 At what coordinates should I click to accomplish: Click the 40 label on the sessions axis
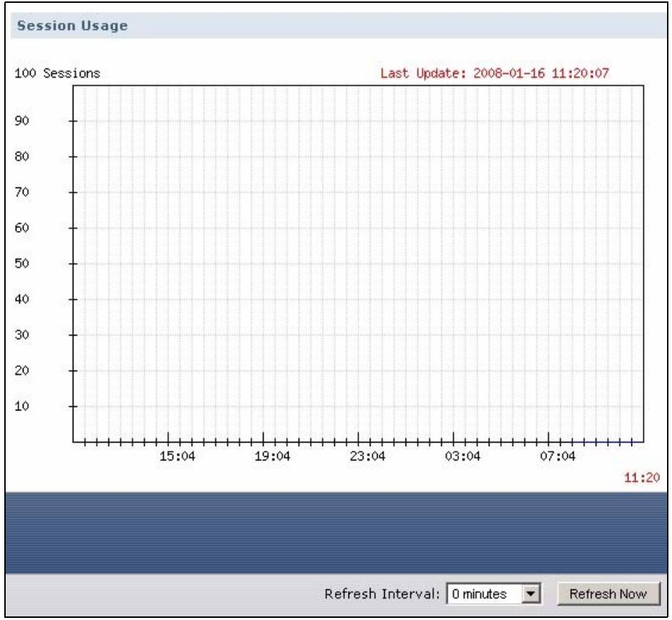(22, 299)
